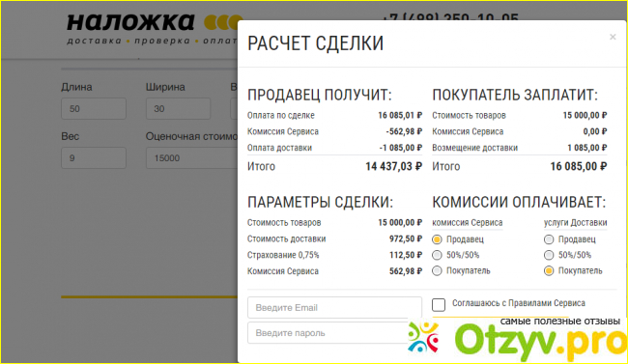Image resolution: width=628 pixels, height=364 pixels.
Task: Click the Вес input field
Action: point(94,157)
